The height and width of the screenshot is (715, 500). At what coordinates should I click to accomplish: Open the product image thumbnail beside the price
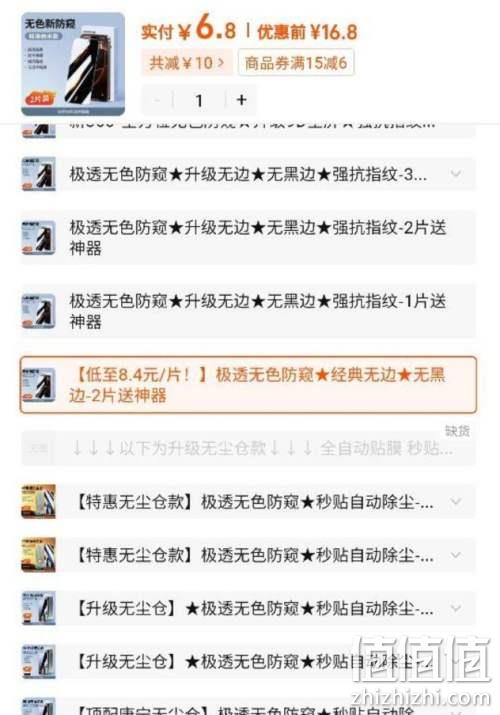click(x=73, y=64)
